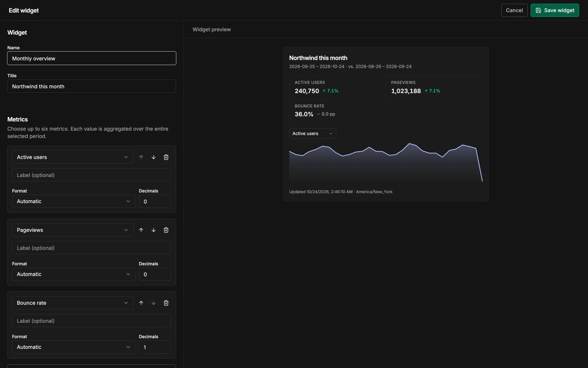Image resolution: width=588 pixels, height=368 pixels.
Task: Focus the Title field
Action: [92, 86]
